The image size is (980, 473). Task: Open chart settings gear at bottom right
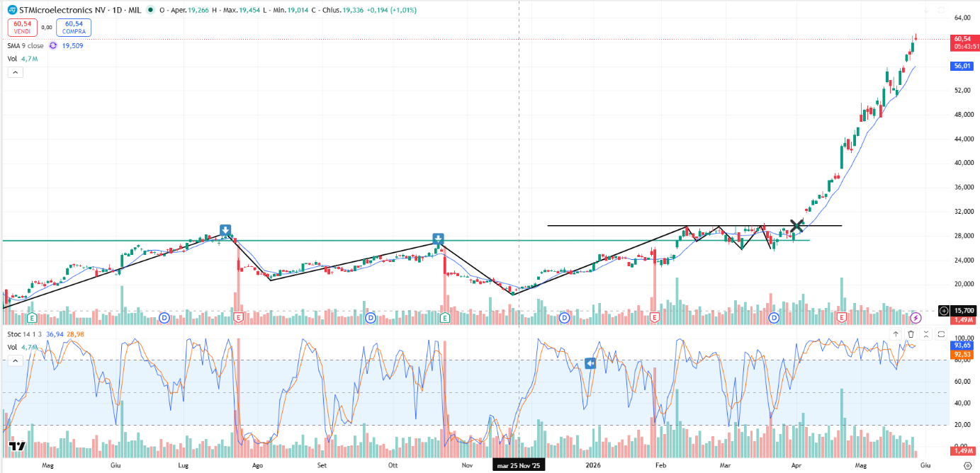click(x=968, y=465)
